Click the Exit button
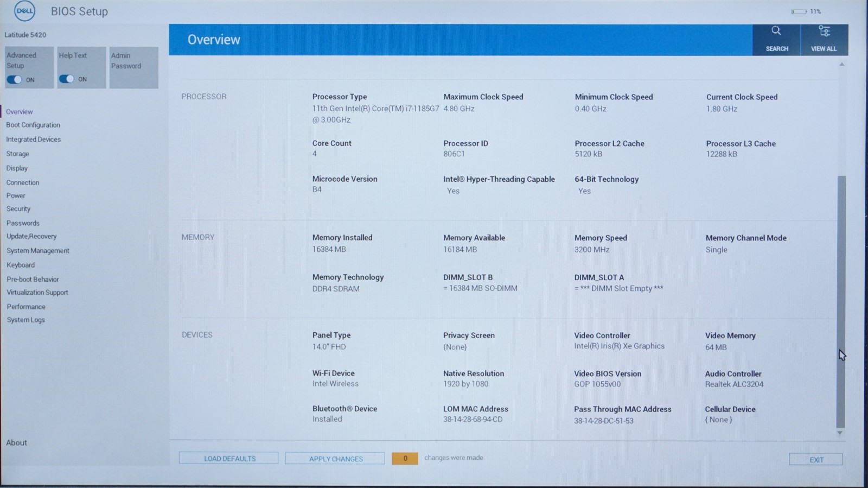The image size is (868, 488). (x=816, y=460)
